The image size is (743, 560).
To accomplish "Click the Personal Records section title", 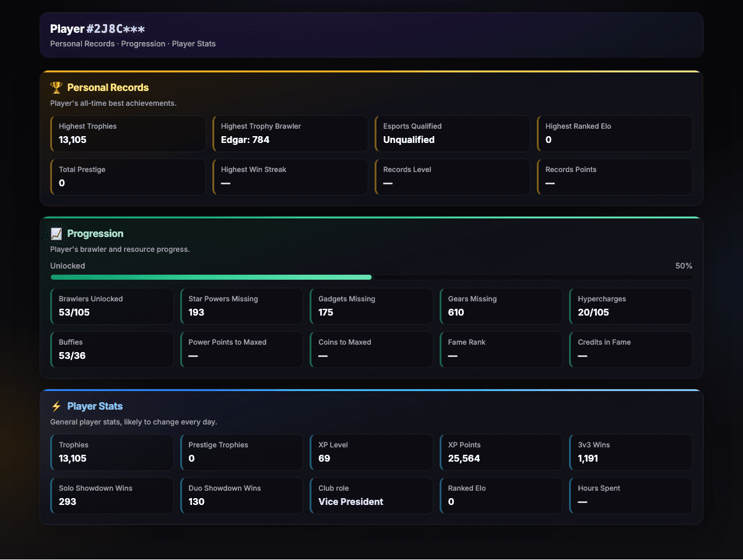I will point(108,87).
